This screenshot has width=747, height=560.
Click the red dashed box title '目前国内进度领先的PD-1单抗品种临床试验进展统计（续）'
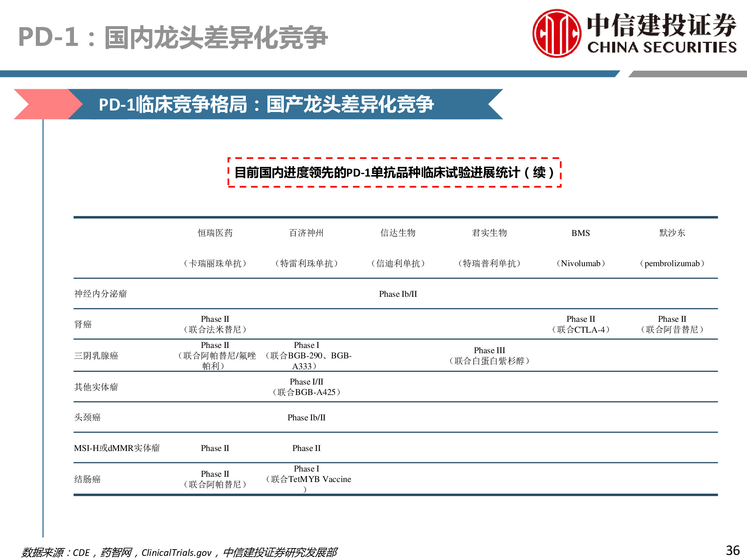(394, 172)
